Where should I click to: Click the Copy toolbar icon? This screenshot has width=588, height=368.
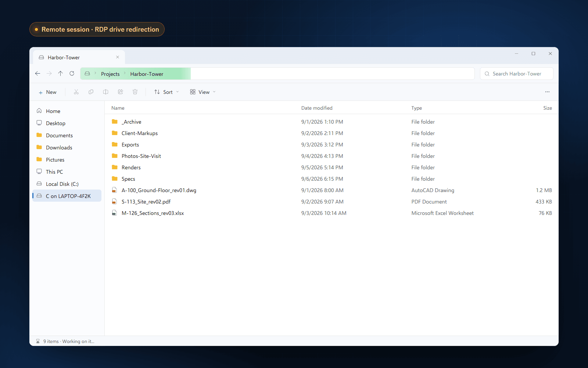[x=91, y=92]
